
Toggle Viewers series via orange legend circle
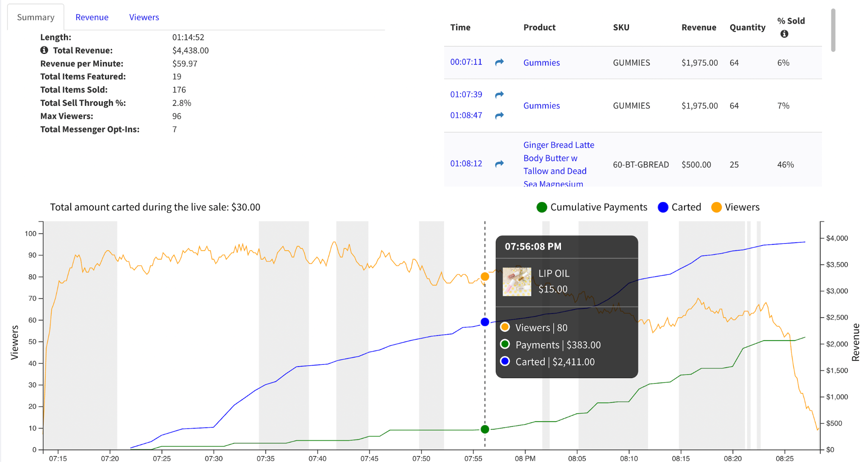[716, 207]
